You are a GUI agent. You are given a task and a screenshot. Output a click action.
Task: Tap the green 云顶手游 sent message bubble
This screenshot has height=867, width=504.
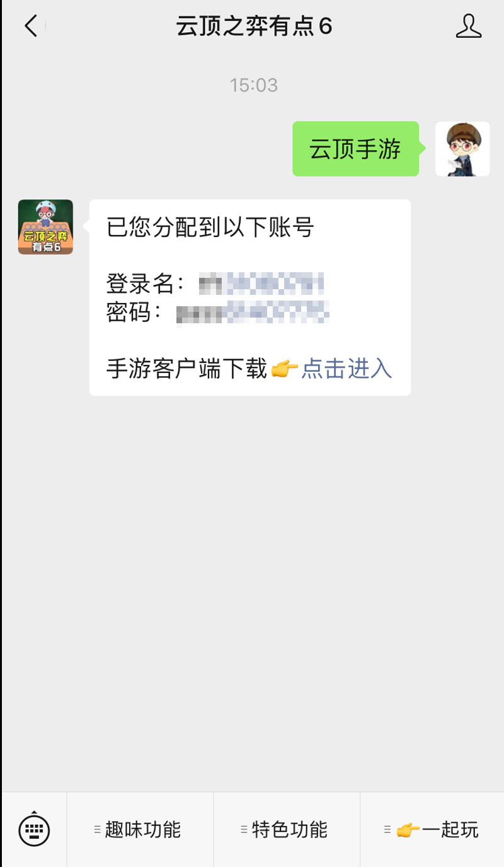tap(355, 149)
